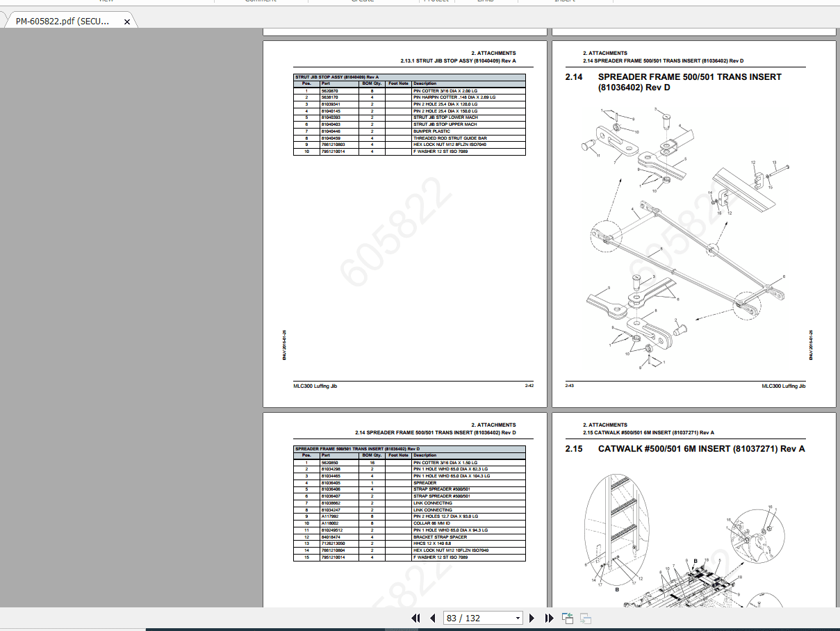The height and width of the screenshot is (631, 840).
Task: Jump to the last page
Action: 548,618
